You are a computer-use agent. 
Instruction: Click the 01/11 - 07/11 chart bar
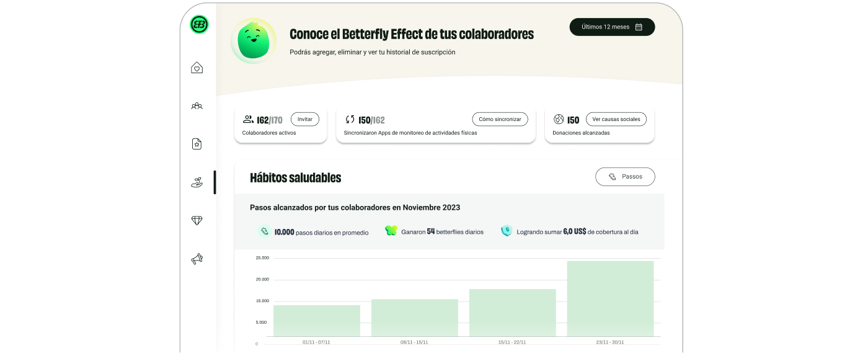coord(317,321)
